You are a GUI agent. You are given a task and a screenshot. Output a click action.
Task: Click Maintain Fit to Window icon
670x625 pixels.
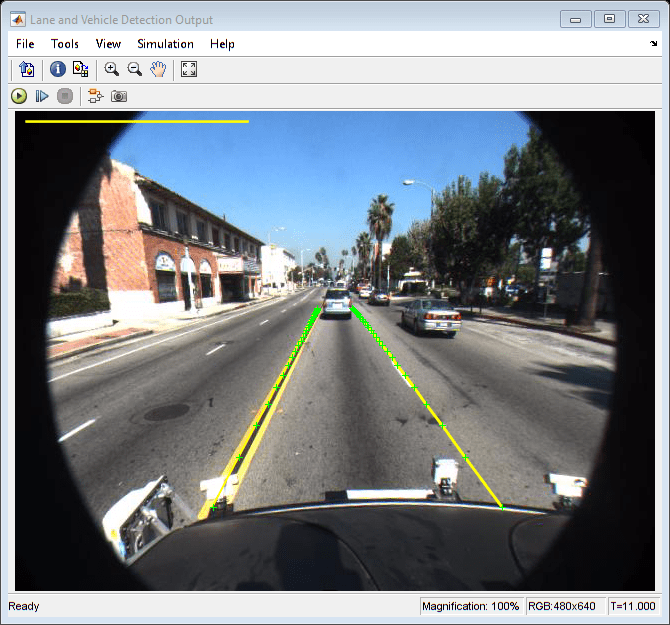pyautogui.click(x=189, y=69)
